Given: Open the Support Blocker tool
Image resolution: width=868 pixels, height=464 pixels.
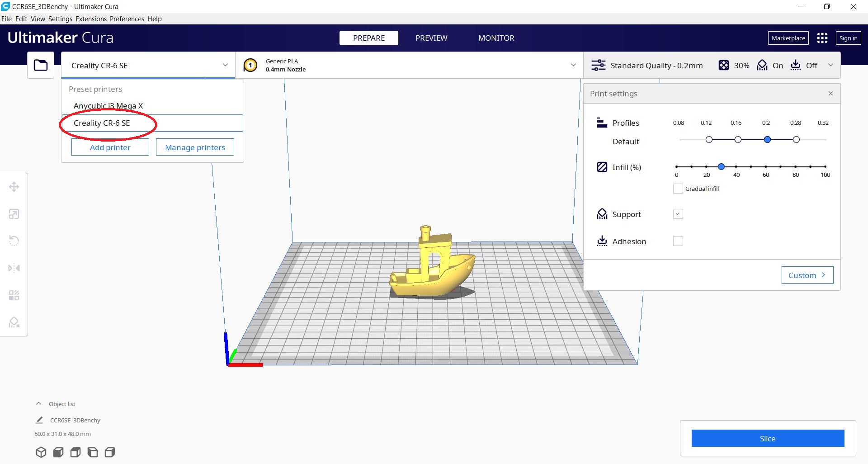Looking at the screenshot, I should (x=14, y=322).
